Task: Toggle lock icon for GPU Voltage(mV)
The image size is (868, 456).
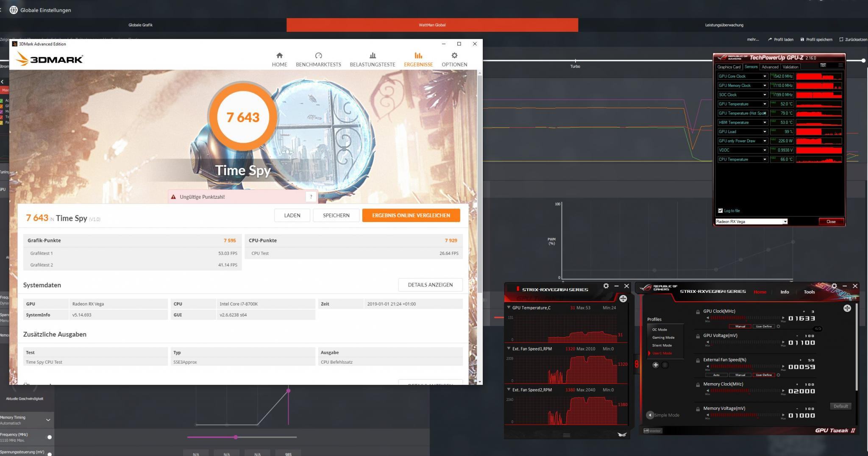Action: [698, 336]
